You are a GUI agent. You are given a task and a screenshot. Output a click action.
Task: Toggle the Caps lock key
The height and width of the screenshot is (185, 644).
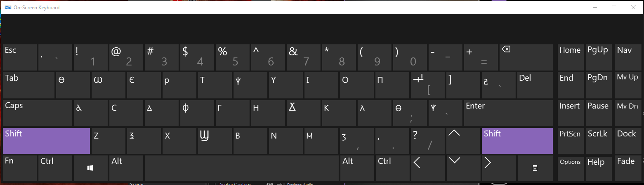[x=37, y=113]
